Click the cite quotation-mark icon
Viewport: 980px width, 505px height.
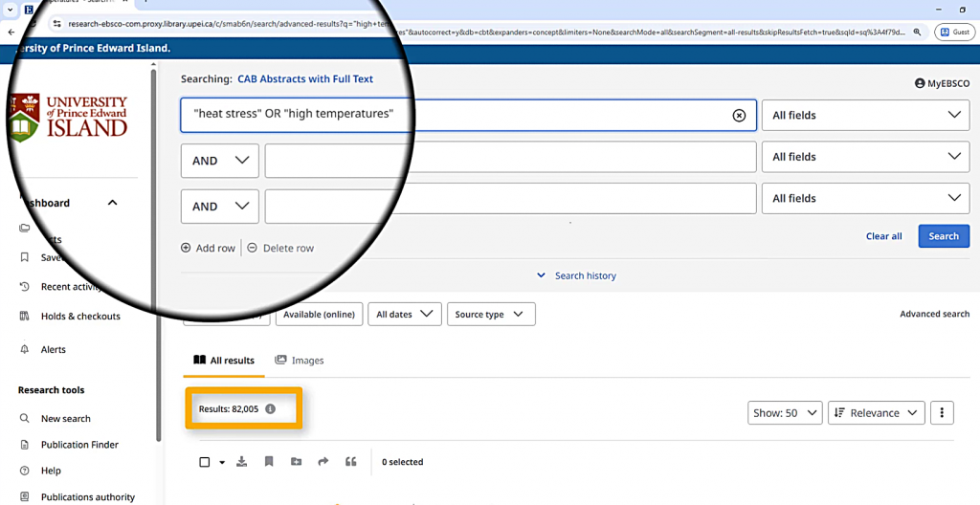[x=351, y=462]
